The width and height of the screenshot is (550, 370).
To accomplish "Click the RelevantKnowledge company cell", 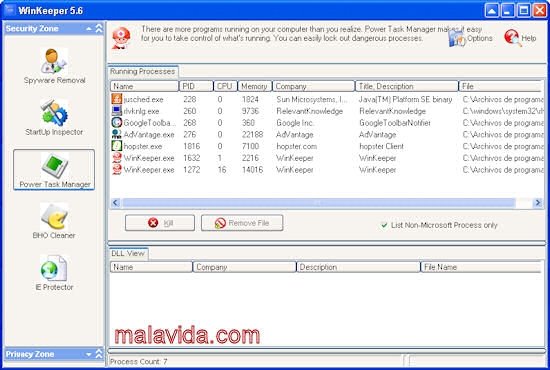I will [x=309, y=111].
